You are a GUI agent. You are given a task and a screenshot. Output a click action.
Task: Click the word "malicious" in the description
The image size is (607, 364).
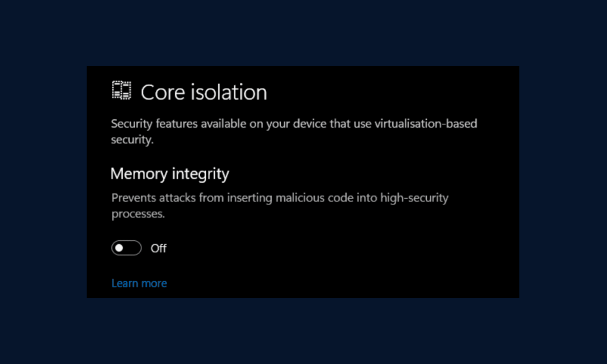pyautogui.click(x=300, y=198)
